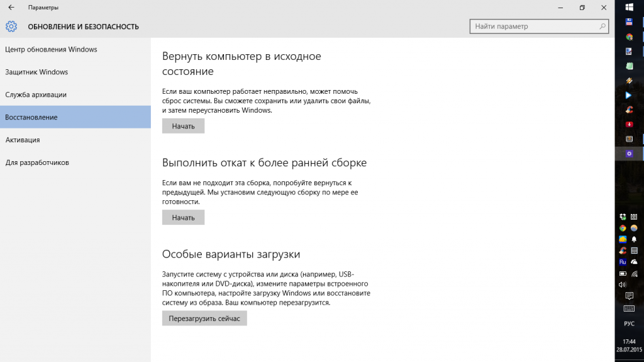Click the blue Ru tray icon
Viewport: 644px width, 362px height.
[x=623, y=262]
